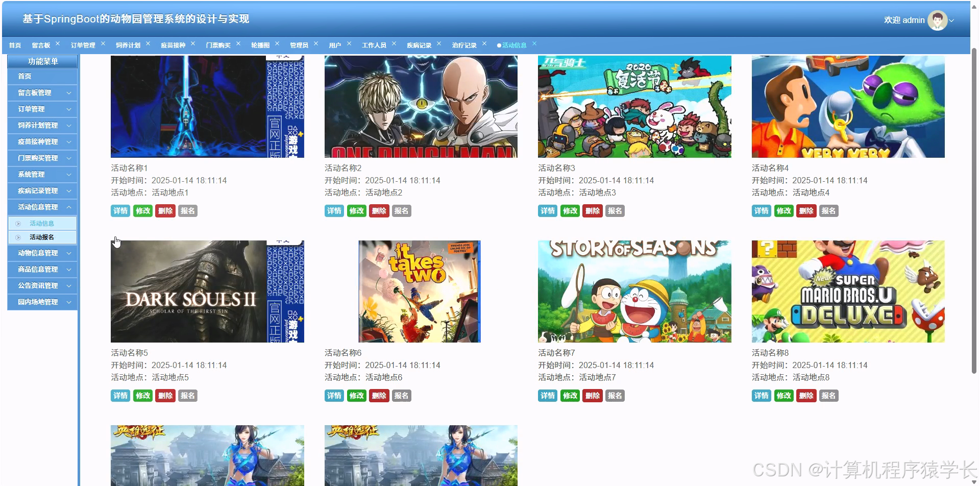Screen dimensions: 980x486
Task: Click 报名 for 活动名称1
Action: [188, 211]
